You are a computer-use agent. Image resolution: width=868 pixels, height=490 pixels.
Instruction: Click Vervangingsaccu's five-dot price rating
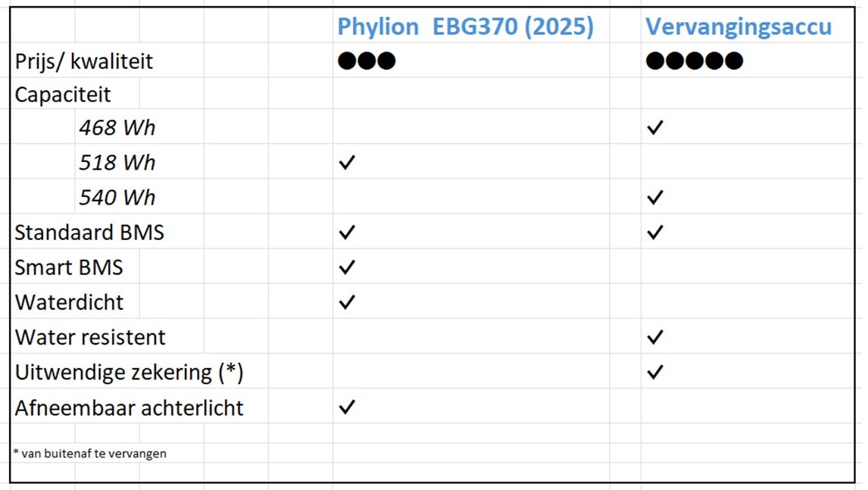pyautogui.click(x=694, y=61)
